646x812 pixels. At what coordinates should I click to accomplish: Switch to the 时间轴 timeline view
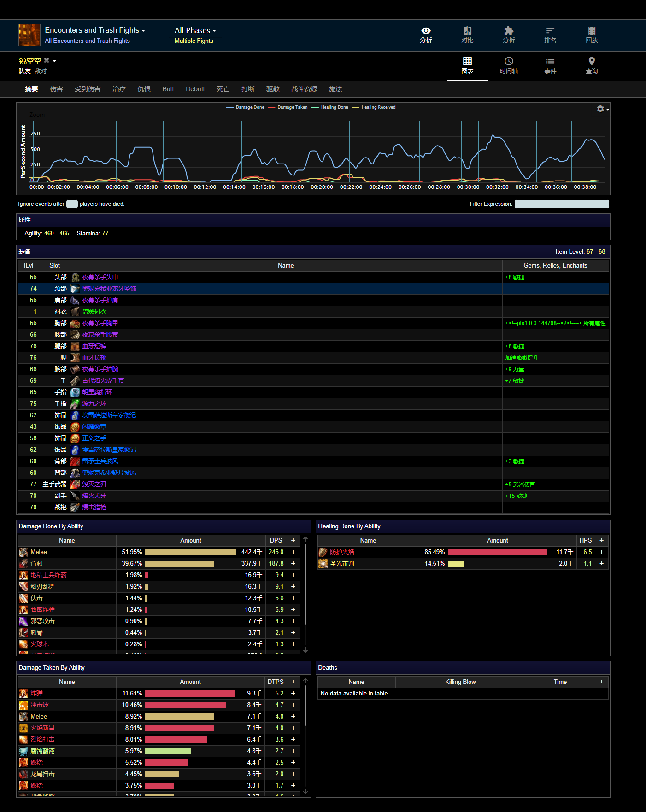[509, 65]
